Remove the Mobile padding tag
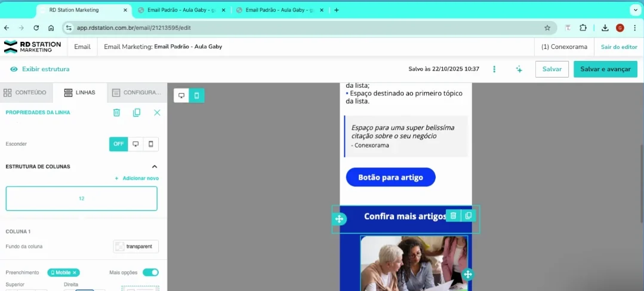The width and height of the screenshot is (644, 291). 75,272
